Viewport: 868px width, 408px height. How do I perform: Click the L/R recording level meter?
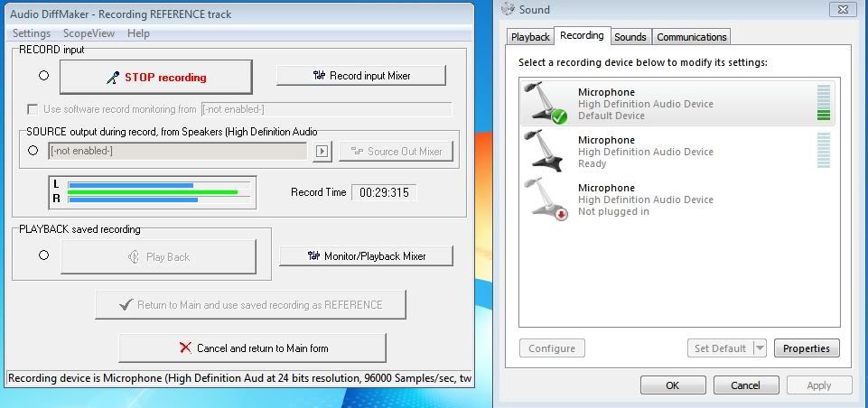coord(153,192)
